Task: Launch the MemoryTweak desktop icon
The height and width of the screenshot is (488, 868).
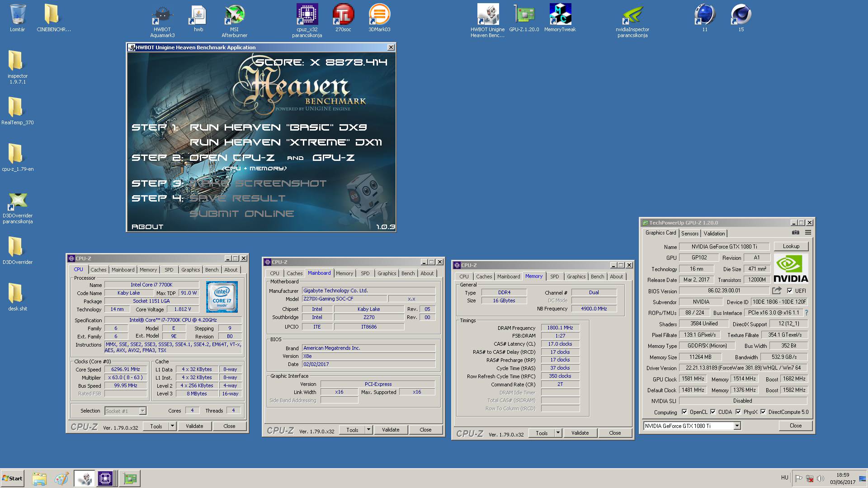Action: [560, 18]
